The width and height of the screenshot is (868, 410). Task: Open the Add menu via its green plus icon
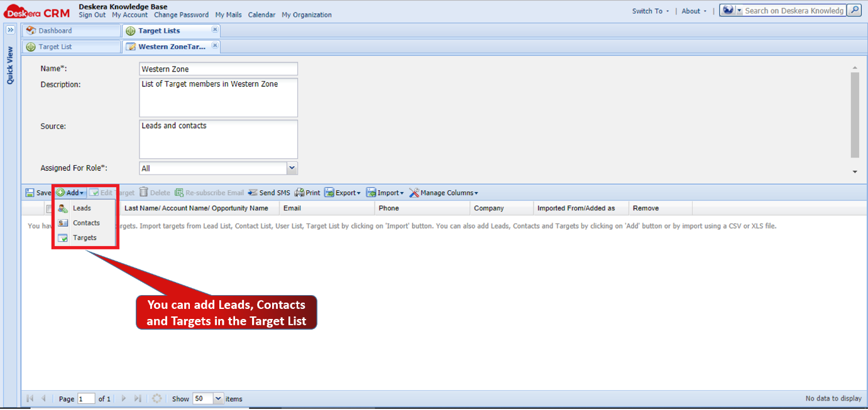click(x=62, y=192)
